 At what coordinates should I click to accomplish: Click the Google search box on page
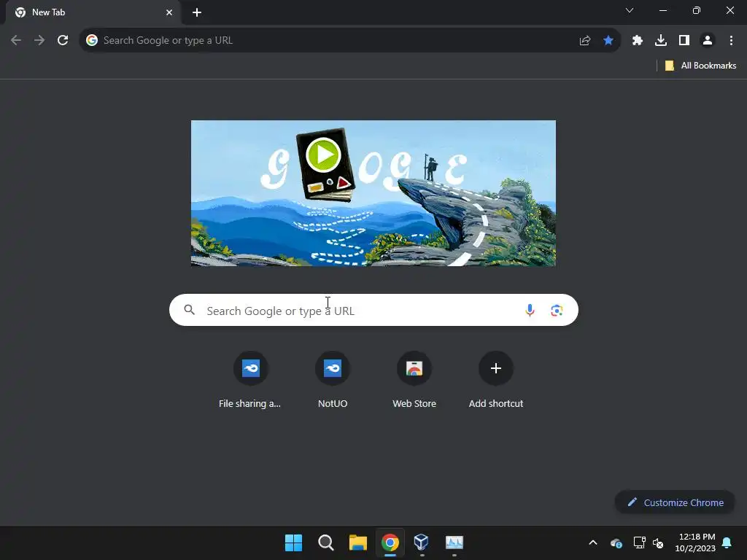pos(373,310)
